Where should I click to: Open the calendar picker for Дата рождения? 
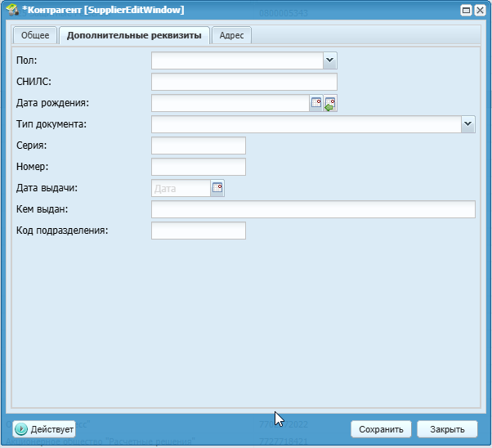(315, 103)
